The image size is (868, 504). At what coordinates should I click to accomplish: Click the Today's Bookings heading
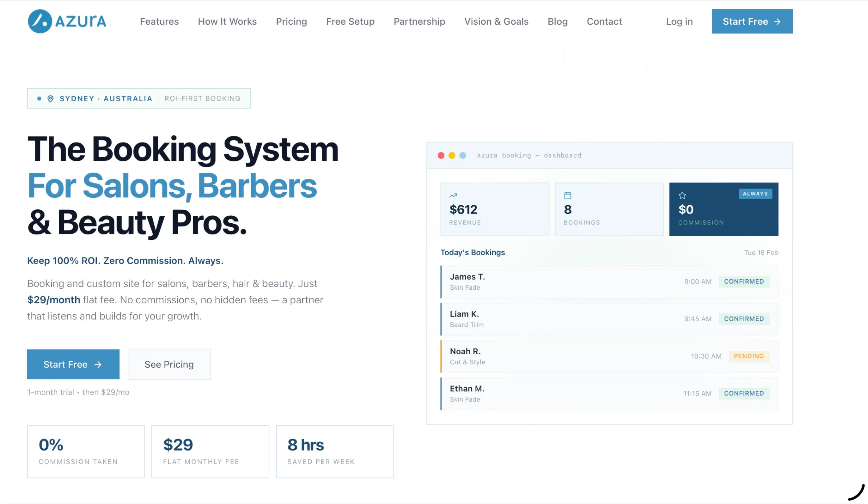click(x=472, y=252)
